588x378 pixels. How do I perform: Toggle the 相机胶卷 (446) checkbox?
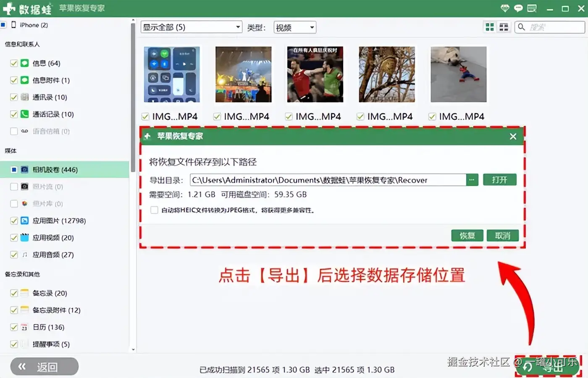(14, 170)
